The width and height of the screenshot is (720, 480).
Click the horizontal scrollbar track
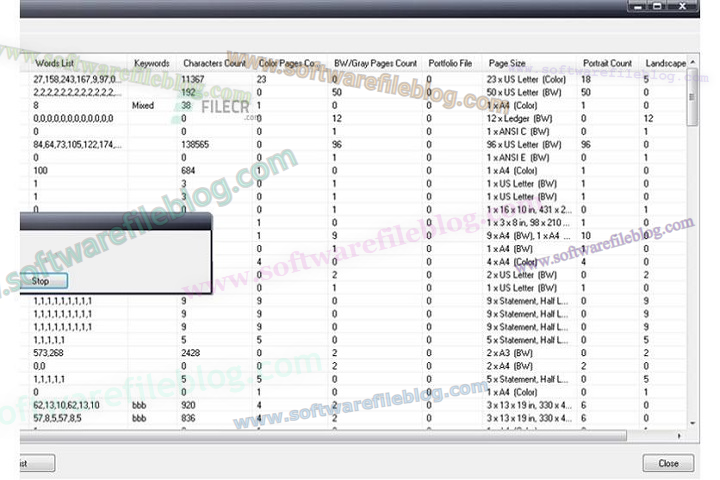650,435
